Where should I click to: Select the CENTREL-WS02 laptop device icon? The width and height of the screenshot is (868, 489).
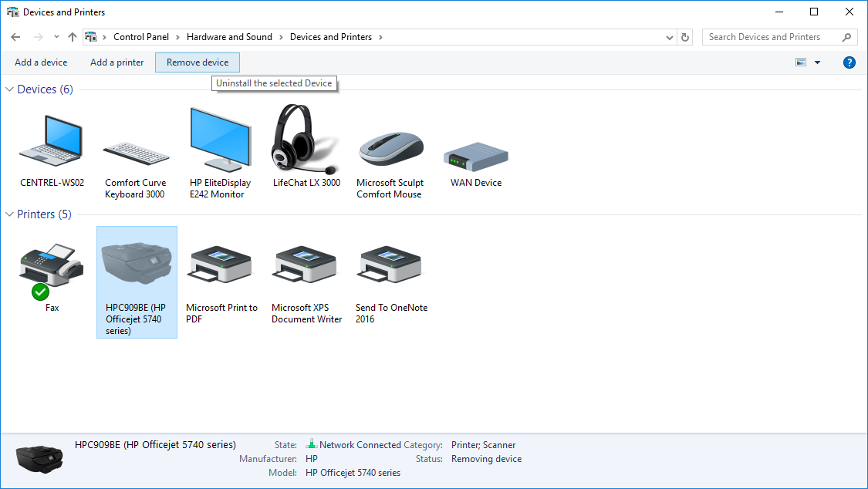52,140
